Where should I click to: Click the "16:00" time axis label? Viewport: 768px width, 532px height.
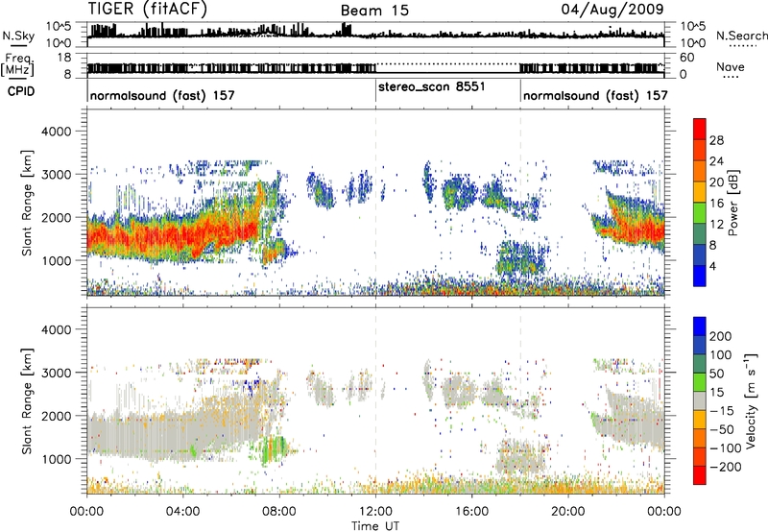[x=471, y=512]
